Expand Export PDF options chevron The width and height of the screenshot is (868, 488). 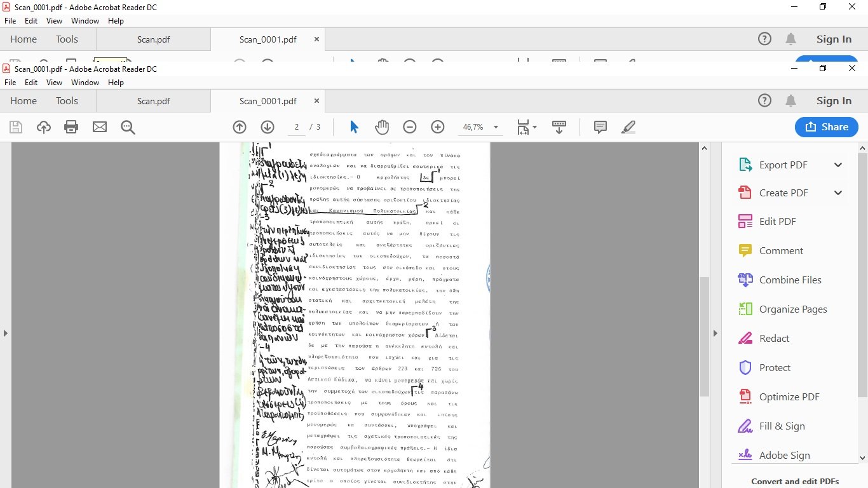[x=837, y=165]
